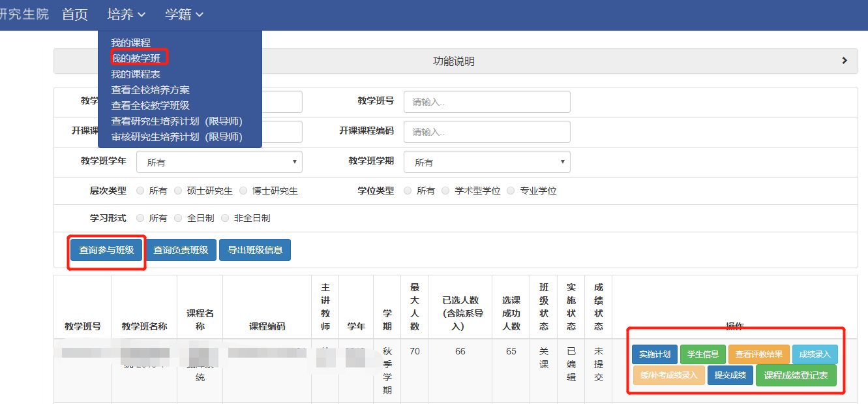868x404 pixels.
Task: View 查看评教结果 for the class
Action: (758, 354)
